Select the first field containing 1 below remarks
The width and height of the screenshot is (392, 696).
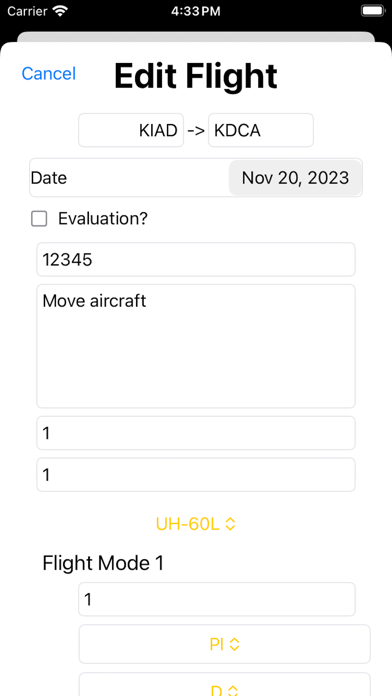pyautogui.click(x=196, y=433)
